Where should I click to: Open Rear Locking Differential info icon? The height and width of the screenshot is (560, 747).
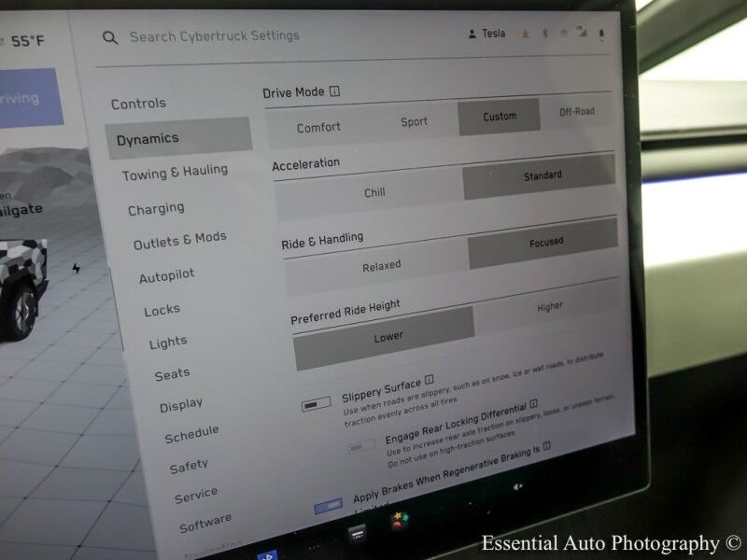[x=533, y=405]
